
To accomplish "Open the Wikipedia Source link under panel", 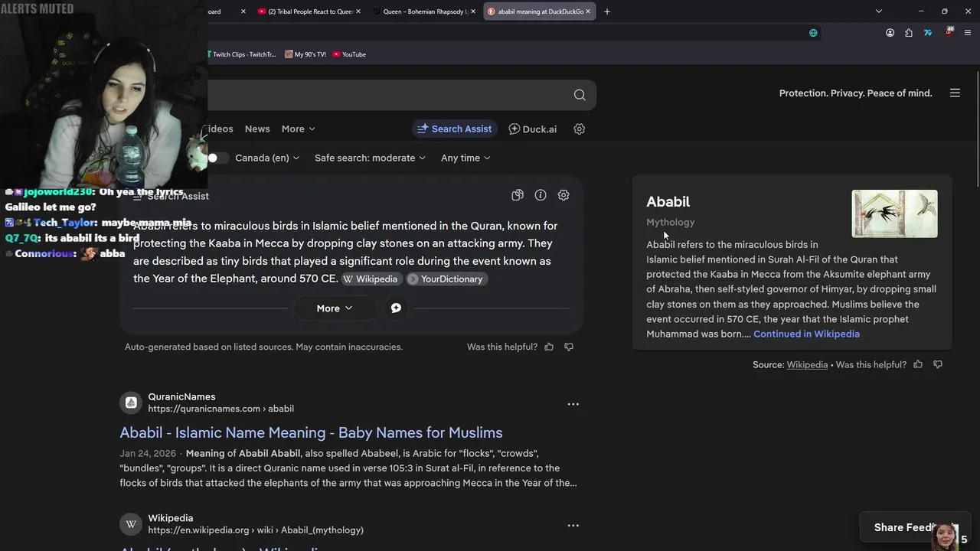I will (x=807, y=364).
